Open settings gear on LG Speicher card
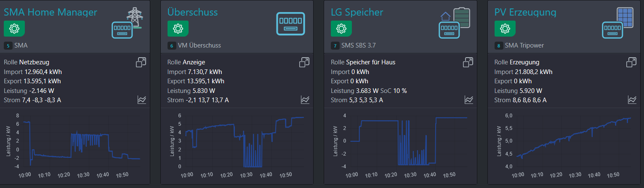Image resolution: width=644 pixels, height=188 pixels. [341, 29]
